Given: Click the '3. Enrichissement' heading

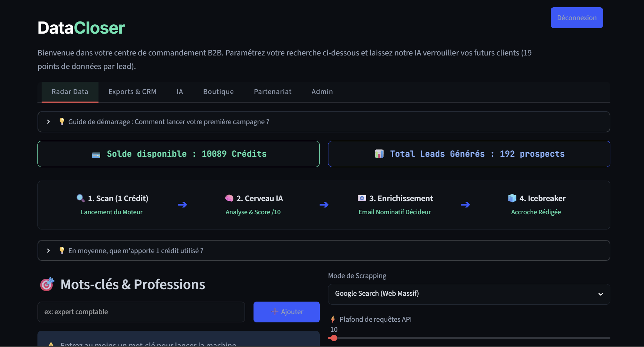Looking at the screenshot, I should [401, 198].
